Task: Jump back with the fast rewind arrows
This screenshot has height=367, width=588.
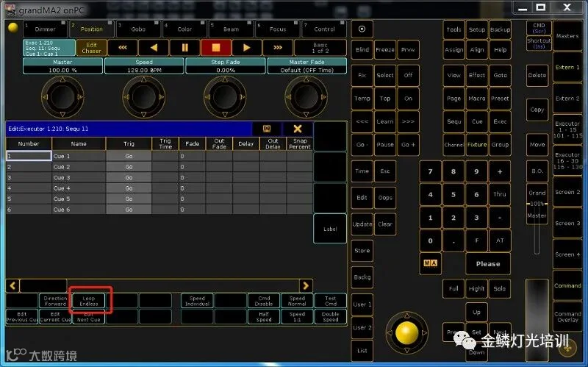Action: point(123,48)
